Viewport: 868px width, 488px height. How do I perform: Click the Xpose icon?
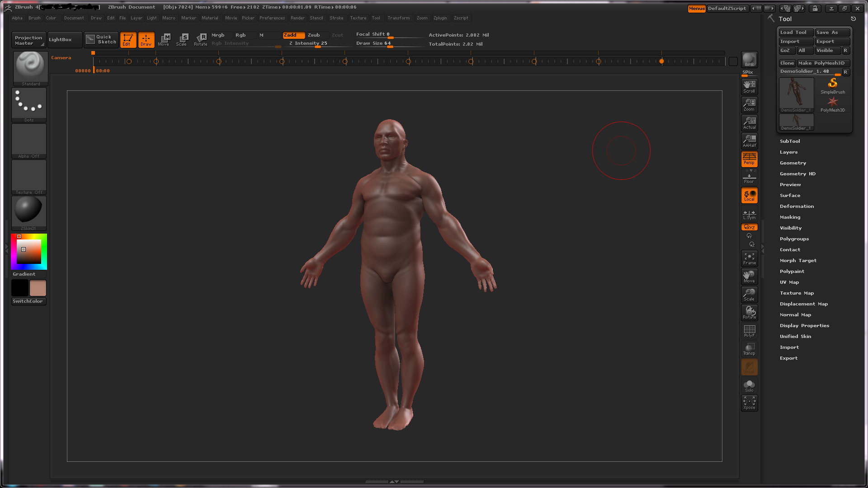click(x=749, y=403)
